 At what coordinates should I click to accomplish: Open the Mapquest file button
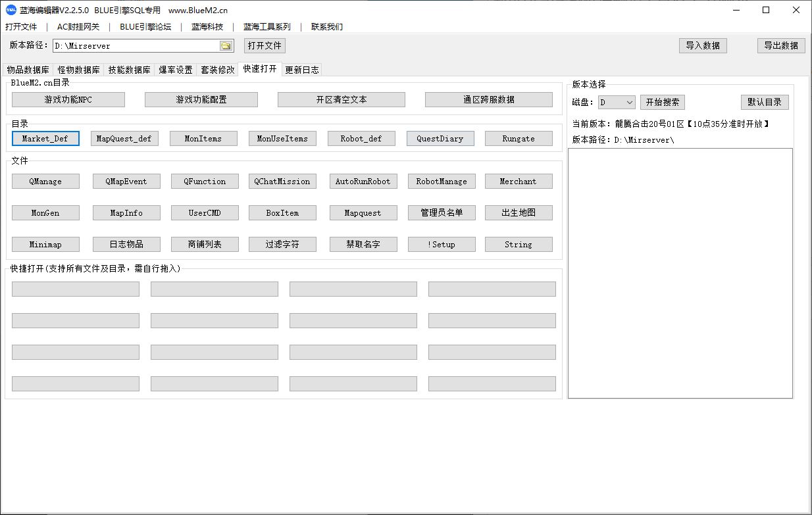(x=363, y=212)
